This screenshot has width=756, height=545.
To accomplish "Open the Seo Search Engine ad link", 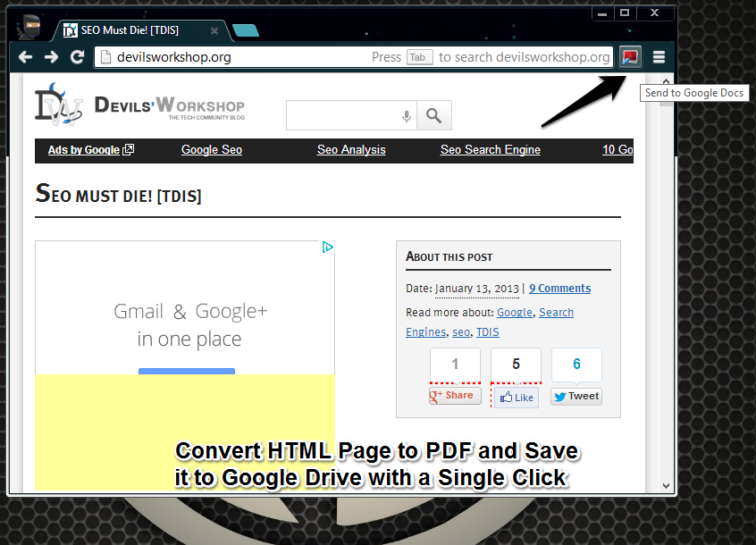I will click(491, 150).
